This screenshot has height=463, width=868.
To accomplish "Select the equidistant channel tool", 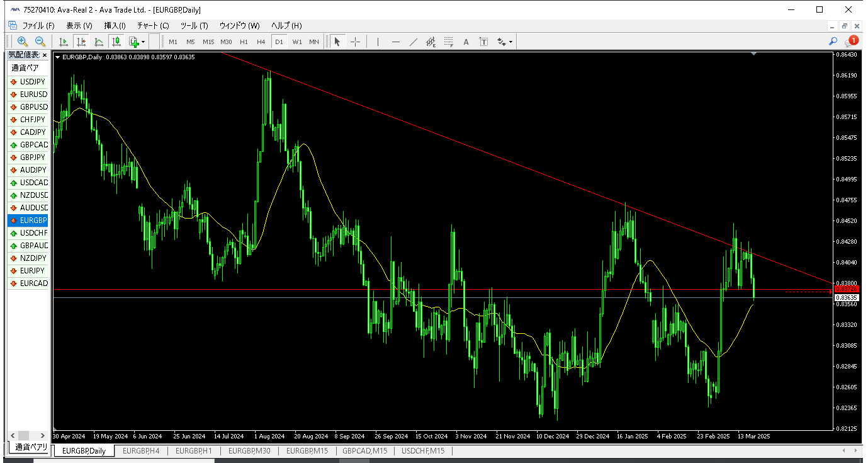I will [431, 42].
